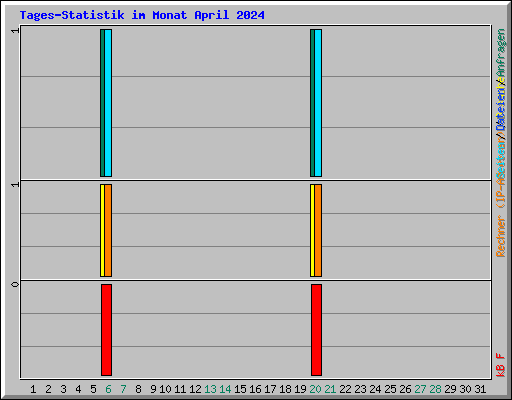Click the blue 'Dateien' legend label

click(501, 110)
